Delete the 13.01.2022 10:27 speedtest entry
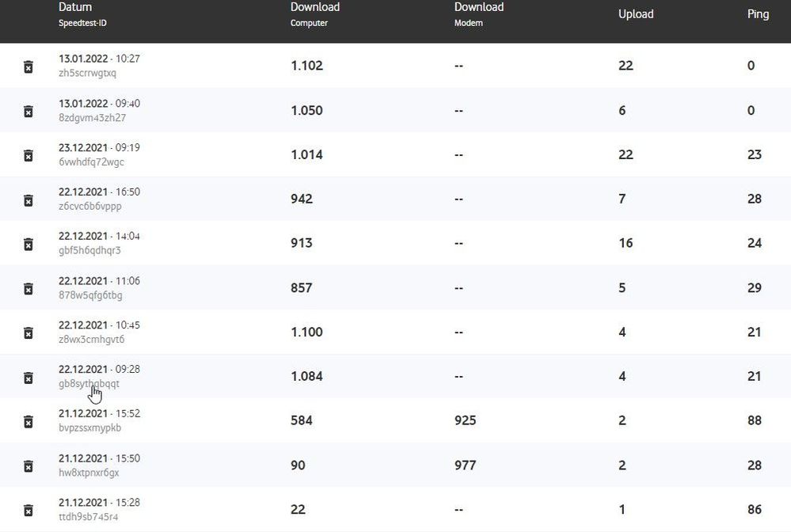 tap(28, 66)
